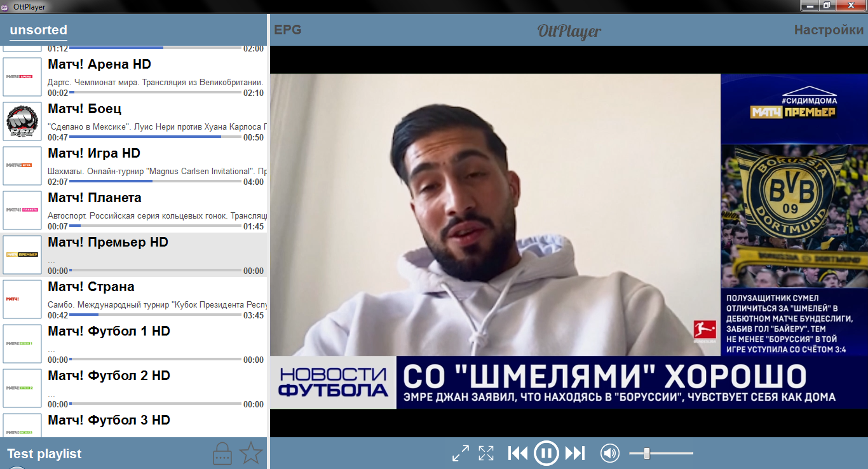Click the Матч! Футбол 2 HD logo thumbnail

(22, 388)
